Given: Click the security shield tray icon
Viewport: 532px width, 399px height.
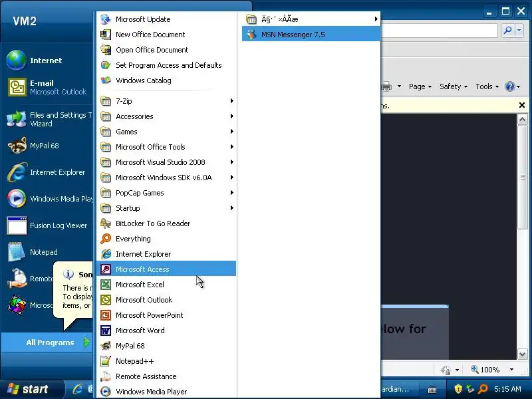Looking at the screenshot, I should [x=458, y=389].
